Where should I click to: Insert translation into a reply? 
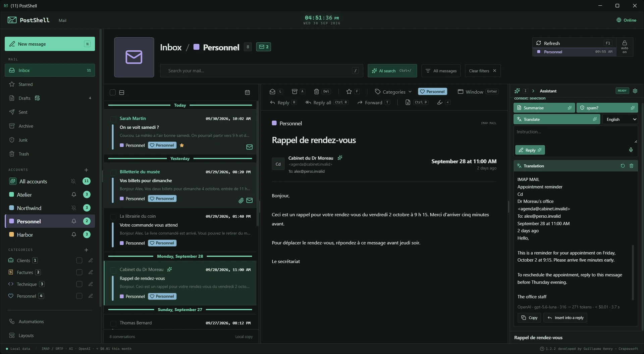[x=565, y=318]
